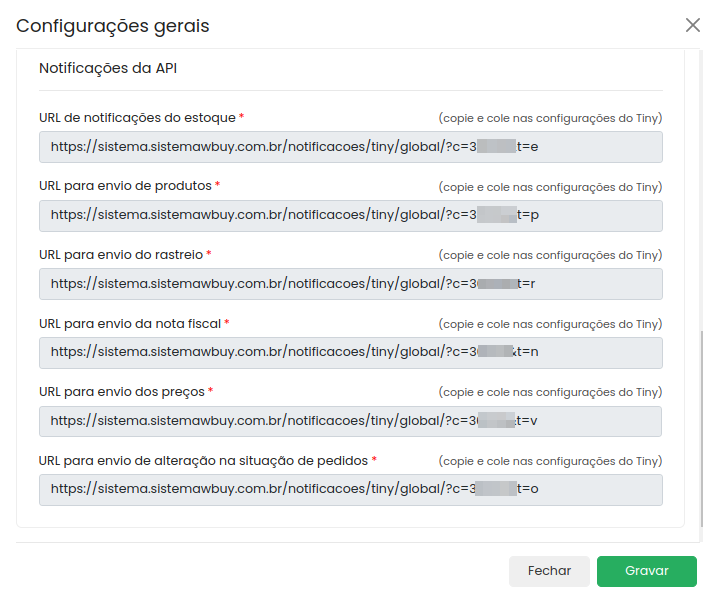Screen dimensions: 703x600
Task: Click the 'URL para envio do rastreio' label
Action: coord(121,255)
